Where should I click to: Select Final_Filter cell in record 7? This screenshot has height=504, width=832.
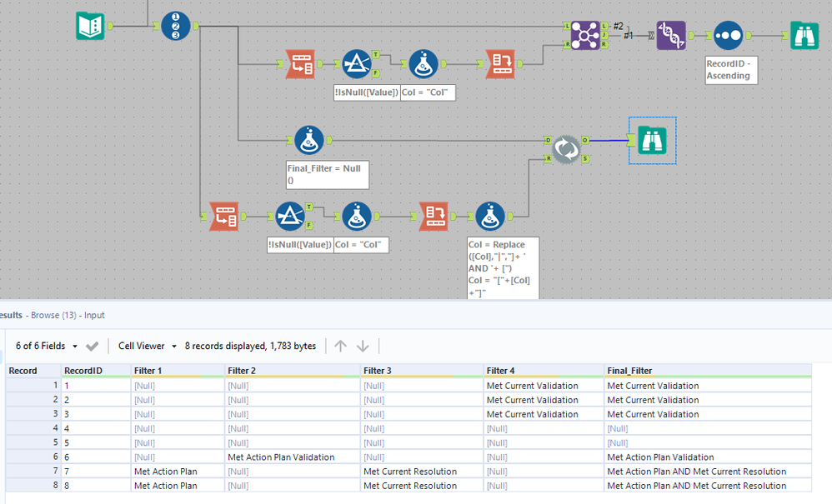[x=709, y=472]
